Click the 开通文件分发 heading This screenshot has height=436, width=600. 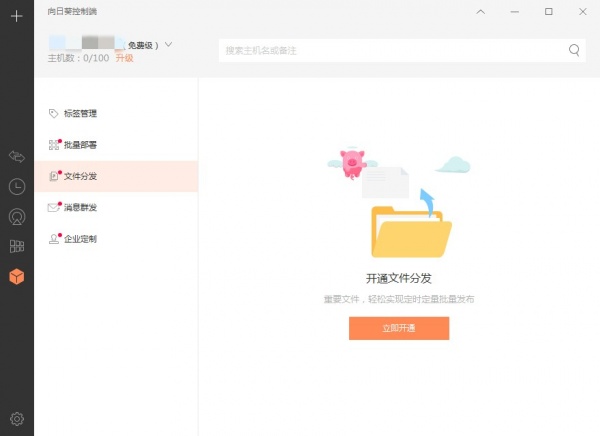point(399,278)
